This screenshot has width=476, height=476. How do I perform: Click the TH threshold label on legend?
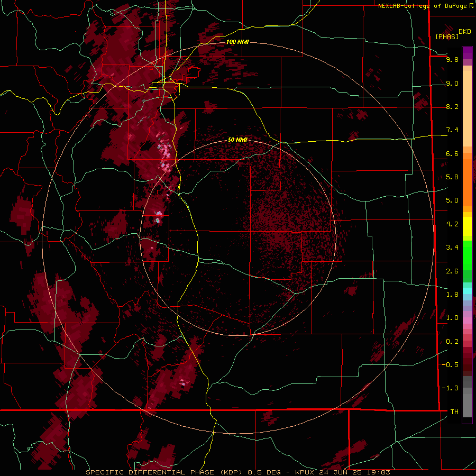[454, 412]
